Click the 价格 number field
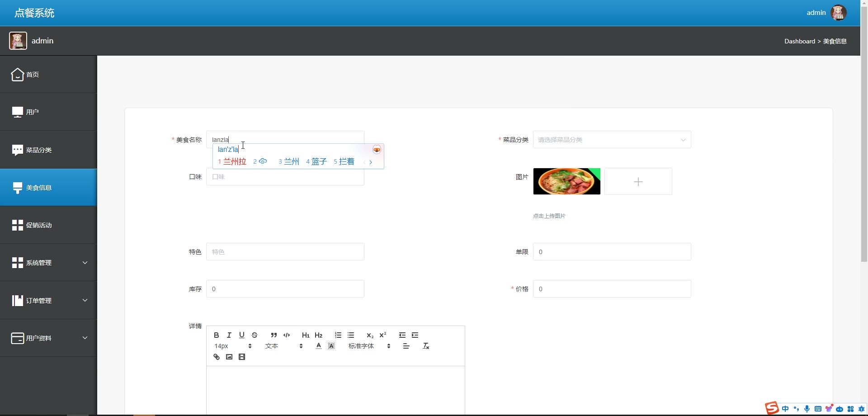 tap(612, 289)
